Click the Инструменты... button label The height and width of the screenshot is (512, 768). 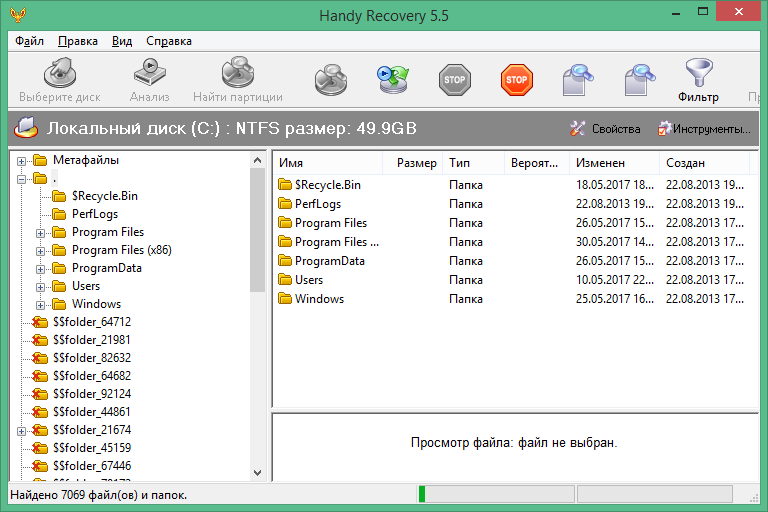[x=711, y=129]
